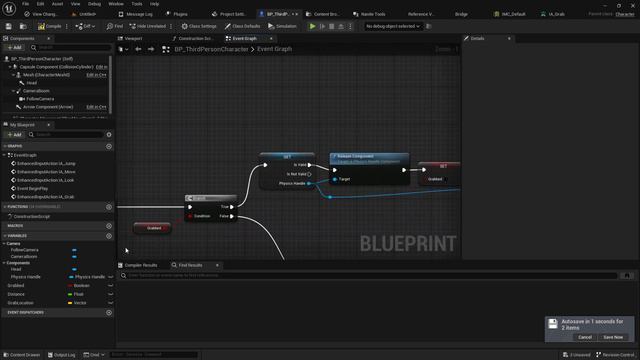This screenshot has height=360, width=640.
Task: Click the Vector type color pill for GrabLocation
Action: 70,303
